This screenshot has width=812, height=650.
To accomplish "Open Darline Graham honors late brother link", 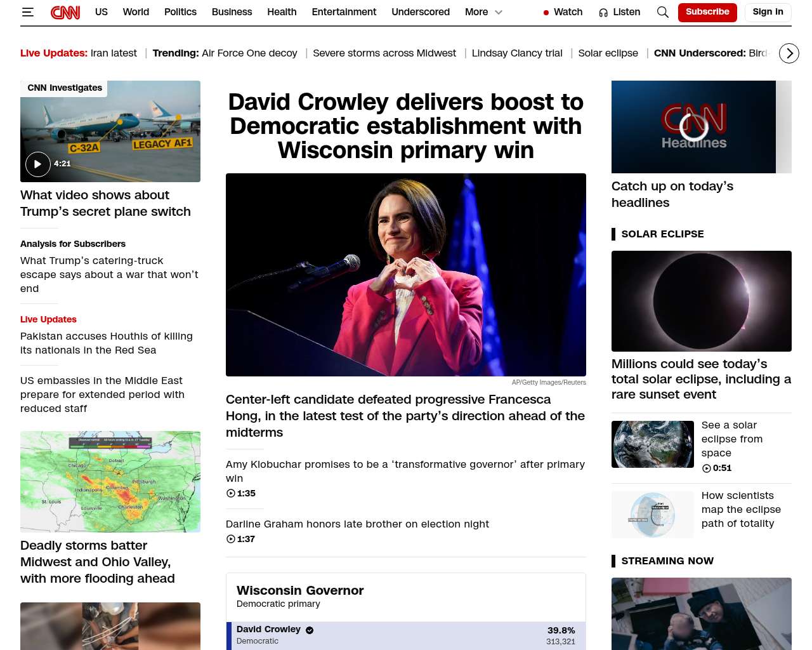I will click(357, 524).
